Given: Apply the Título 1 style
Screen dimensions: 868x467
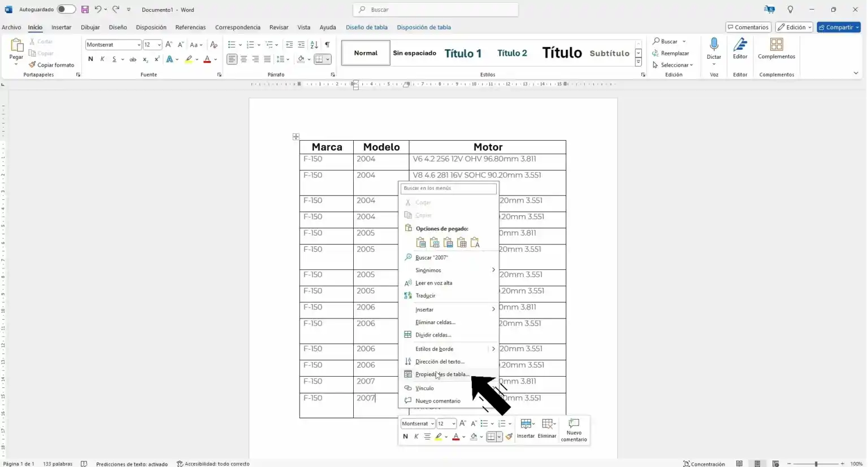Looking at the screenshot, I should [x=463, y=53].
